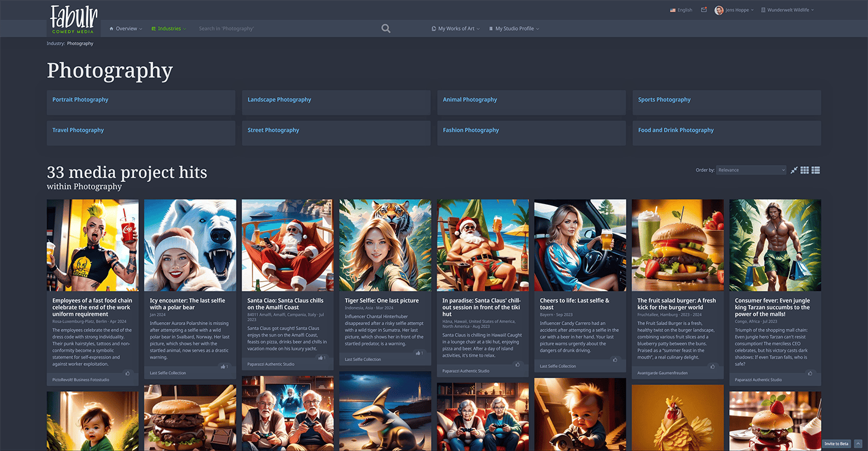
Task: Open the messages envelope icon with notification dot
Action: (x=704, y=10)
